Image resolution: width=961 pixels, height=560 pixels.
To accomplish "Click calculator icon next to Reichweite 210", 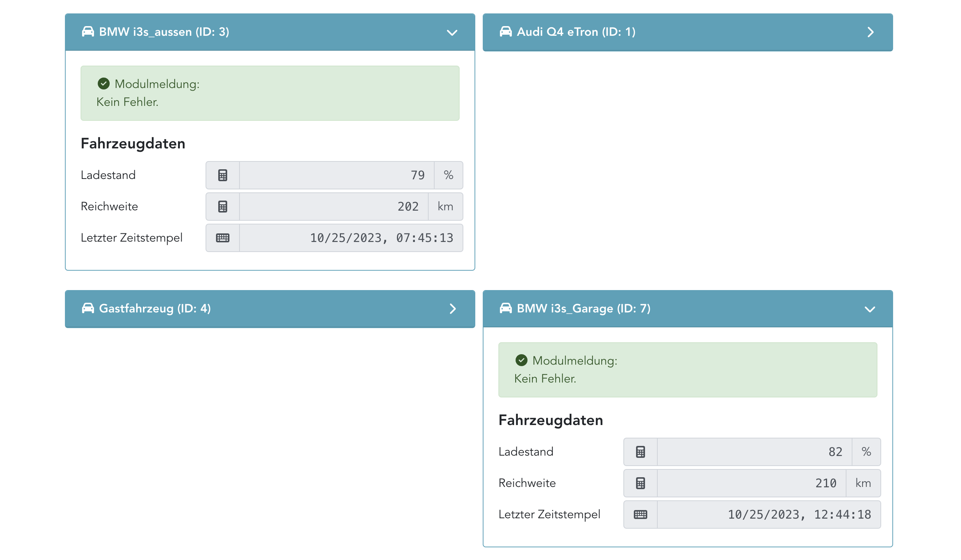I will pyautogui.click(x=640, y=483).
